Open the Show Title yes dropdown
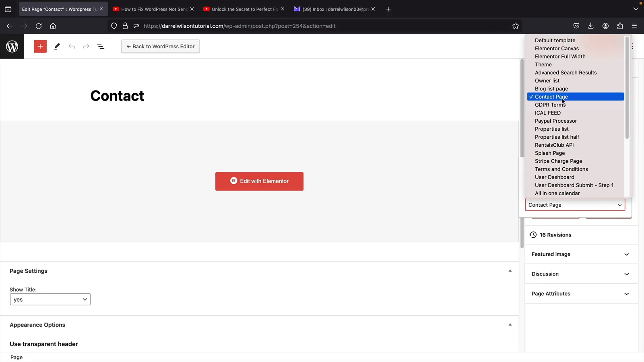 50,299
